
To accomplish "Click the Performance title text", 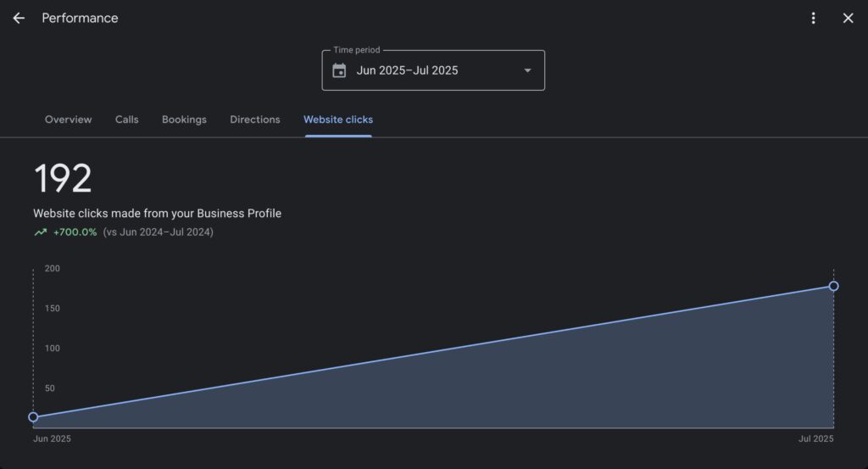I will coord(81,19).
